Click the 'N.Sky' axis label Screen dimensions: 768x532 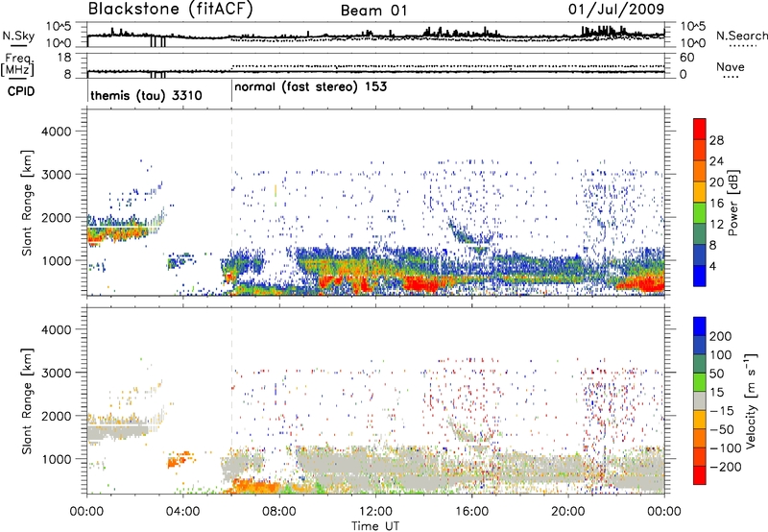click(18, 36)
